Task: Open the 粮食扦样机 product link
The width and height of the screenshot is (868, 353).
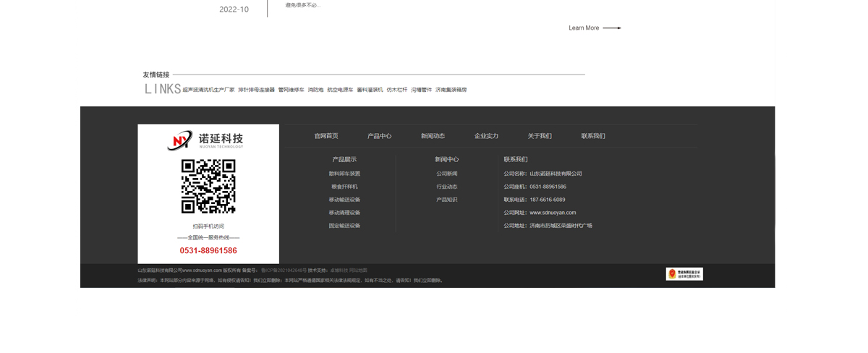Action: click(x=344, y=187)
